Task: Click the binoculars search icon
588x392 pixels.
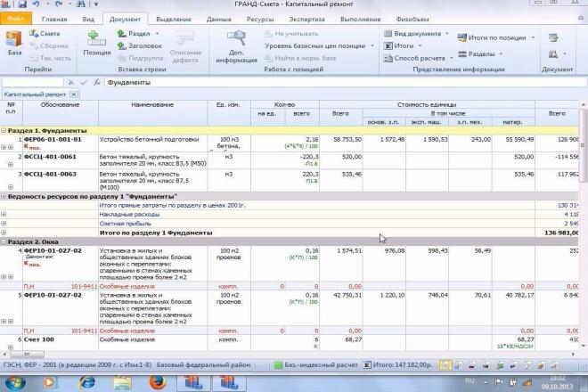Action: click(x=81, y=4)
